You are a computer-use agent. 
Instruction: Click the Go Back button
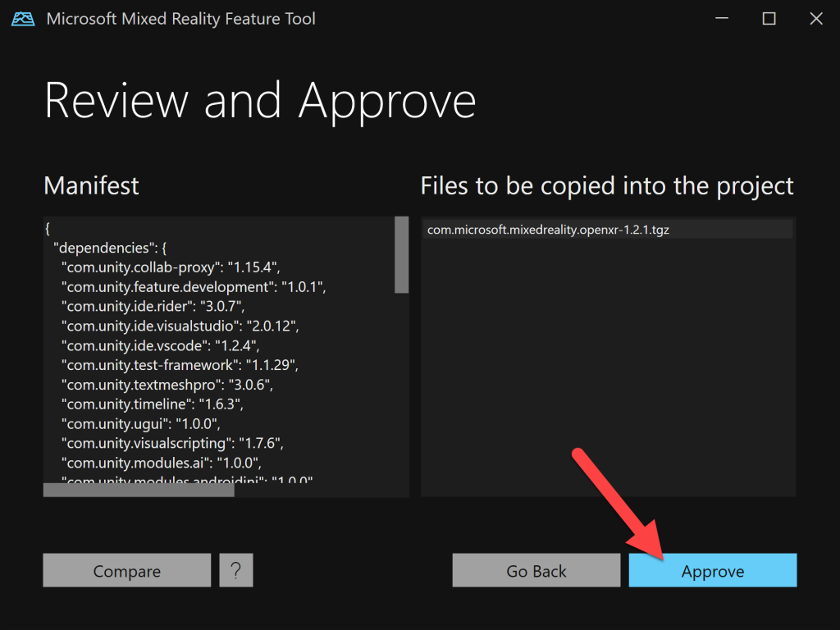coord(536,571)
